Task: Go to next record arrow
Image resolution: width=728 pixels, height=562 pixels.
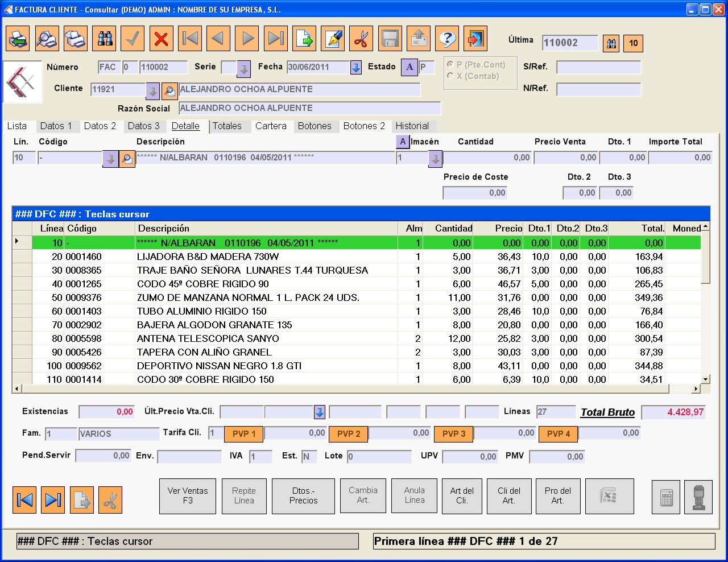Action: (247, 39)
